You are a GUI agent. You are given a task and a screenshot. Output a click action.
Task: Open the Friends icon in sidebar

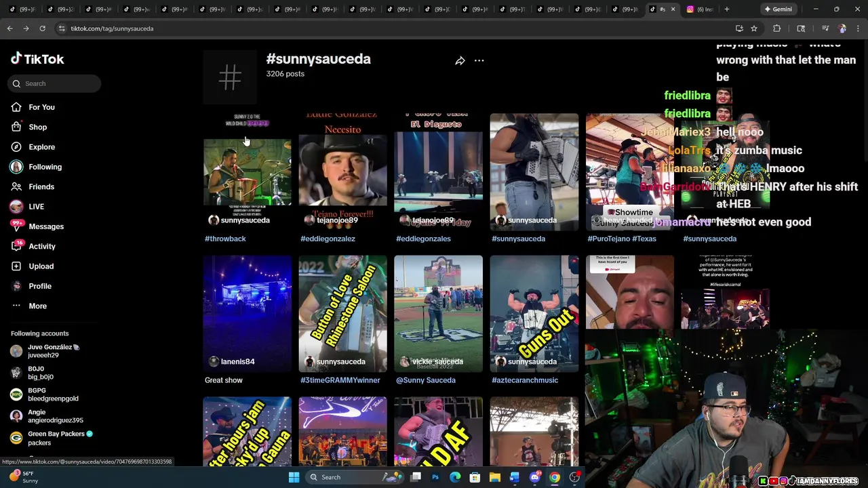pyautogui.click(x=16, y=186)
